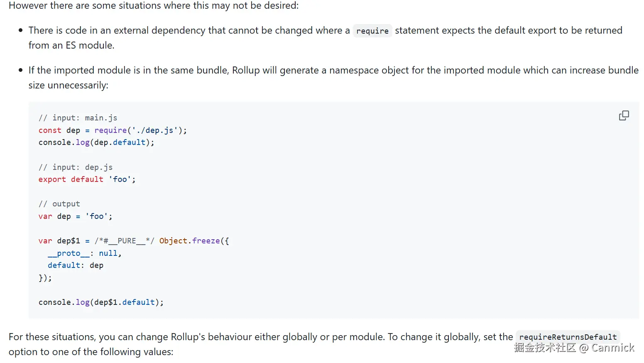Click the "var dep = 'foo';" line

click(x=76, y=216)
